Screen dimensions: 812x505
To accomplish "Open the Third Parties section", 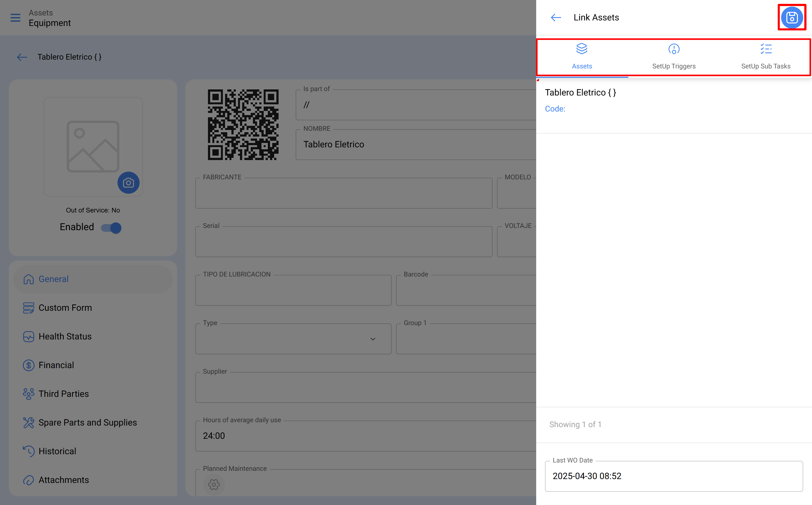I will click(x=93, y=394).
